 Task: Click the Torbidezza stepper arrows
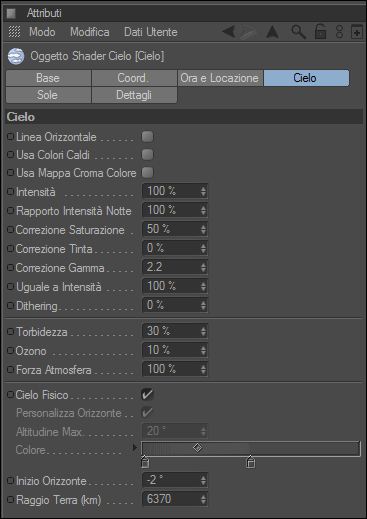coord(203,331)
